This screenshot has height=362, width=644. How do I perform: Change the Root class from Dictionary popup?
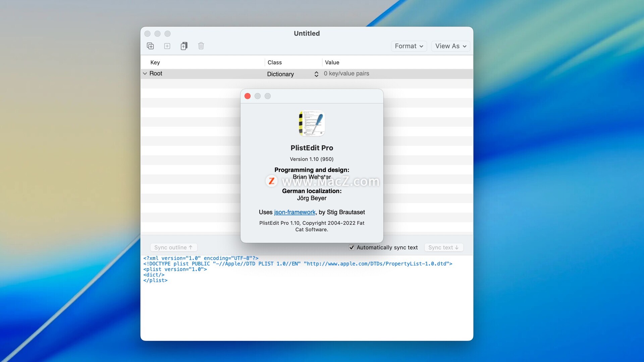pos(292,74)
